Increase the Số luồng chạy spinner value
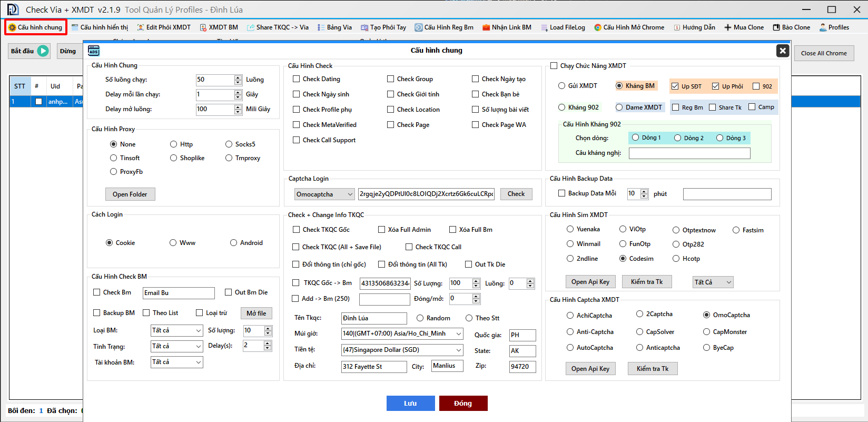The height and width of the screenshot is (422, 868). pyautogui.click(x=238, y=77)
